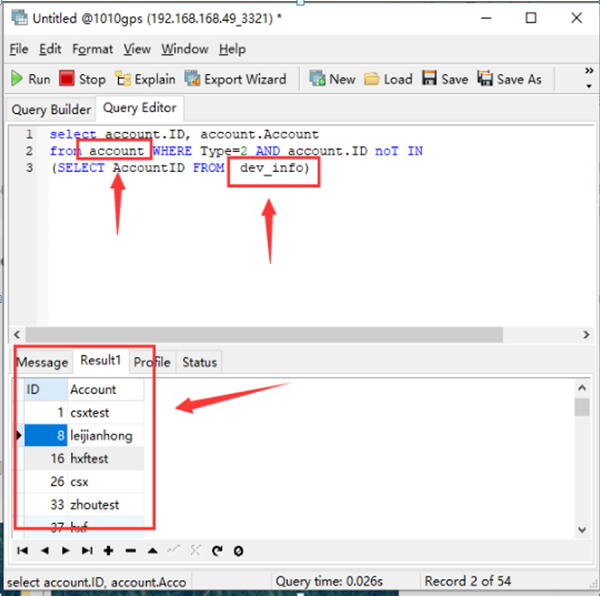Click the result grid scroll down arrow
The height and width of the screenshot is (596, 600).
pos(582,530)
